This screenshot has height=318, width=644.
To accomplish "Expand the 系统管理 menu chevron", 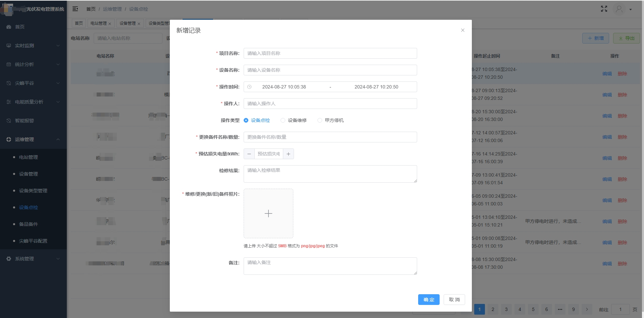I will point(58,259).
